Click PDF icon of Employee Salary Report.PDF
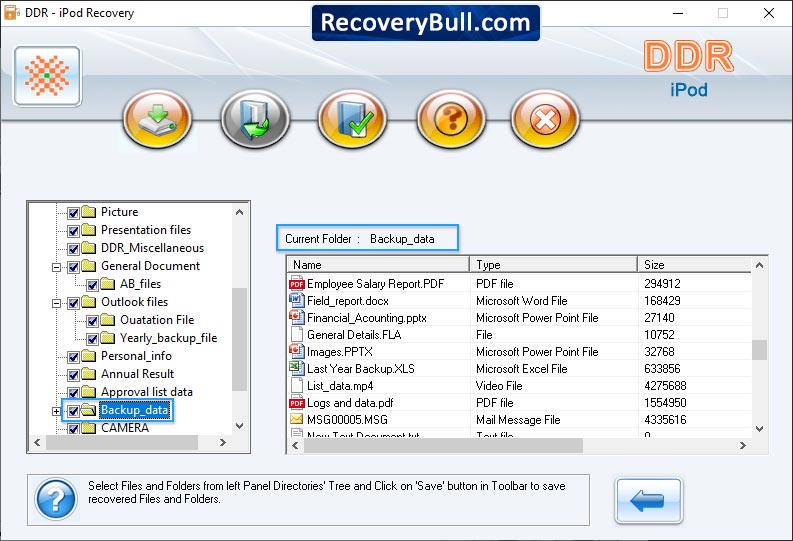 point(296,284)
